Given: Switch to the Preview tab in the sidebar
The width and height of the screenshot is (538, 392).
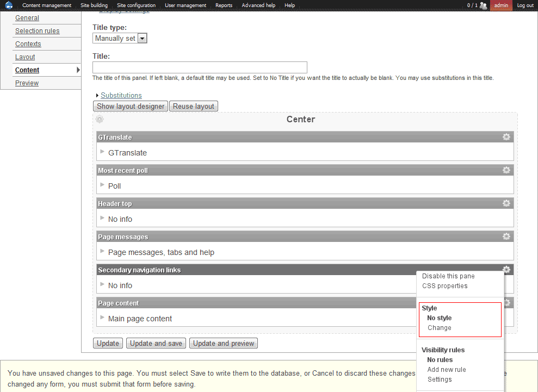Looking at the screenshot, I should click(x=27, y=83).
